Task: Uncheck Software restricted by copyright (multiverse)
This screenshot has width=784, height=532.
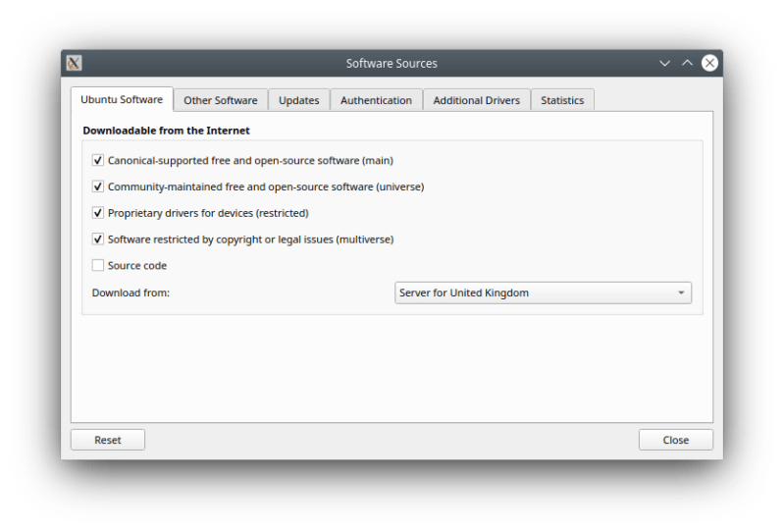Action: [97, 239]
